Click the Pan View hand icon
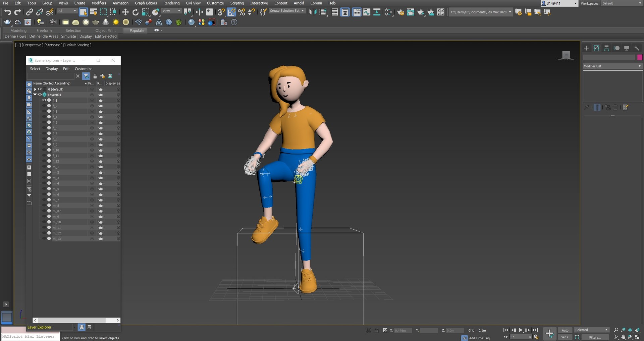 pyautogui.click(x=623, y=337)
